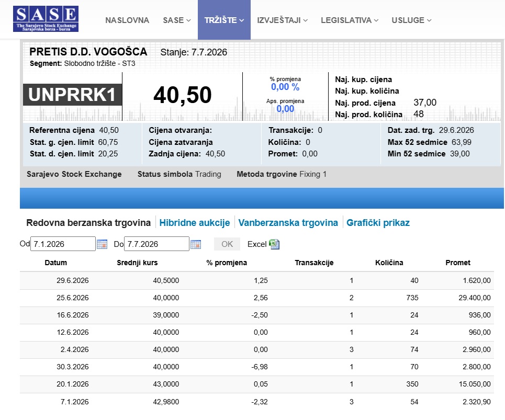Click the 42,9800 srednji kurs value
Screen dimensions: 505x420
(x=166, y=402)
